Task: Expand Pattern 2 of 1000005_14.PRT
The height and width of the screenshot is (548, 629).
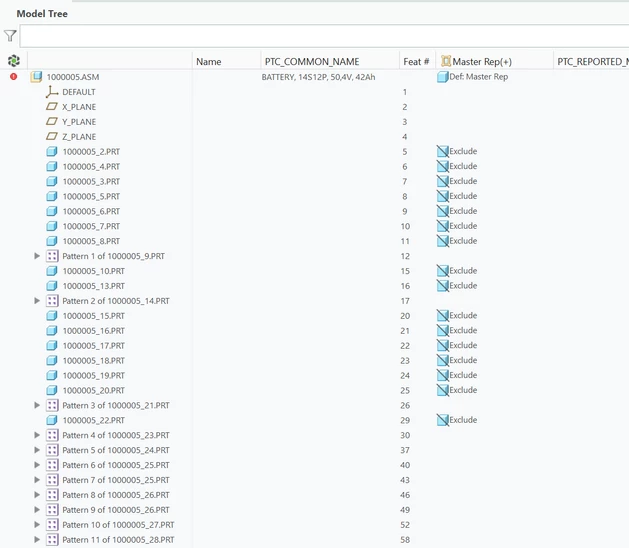Action: (37, 301)
